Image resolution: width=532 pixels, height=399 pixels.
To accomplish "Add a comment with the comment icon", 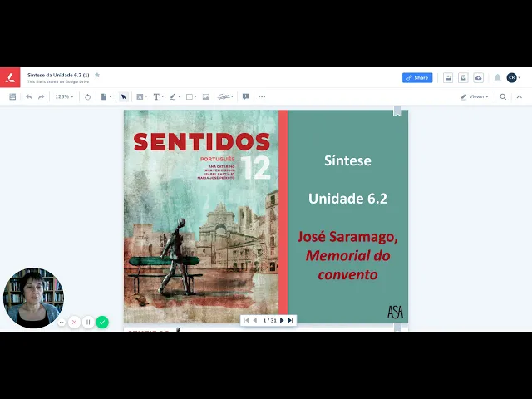I will pos(246,97).
